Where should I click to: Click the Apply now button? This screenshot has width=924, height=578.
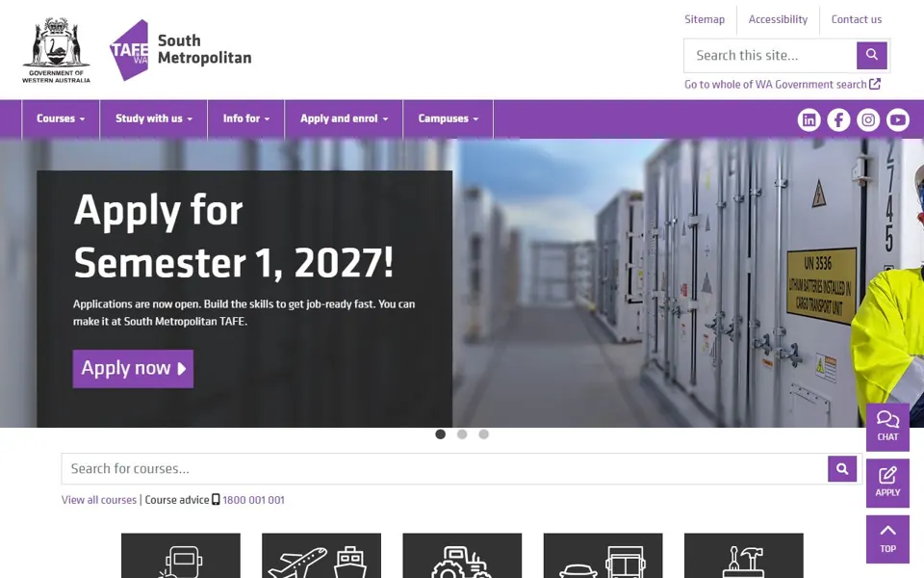coord(133,369)
